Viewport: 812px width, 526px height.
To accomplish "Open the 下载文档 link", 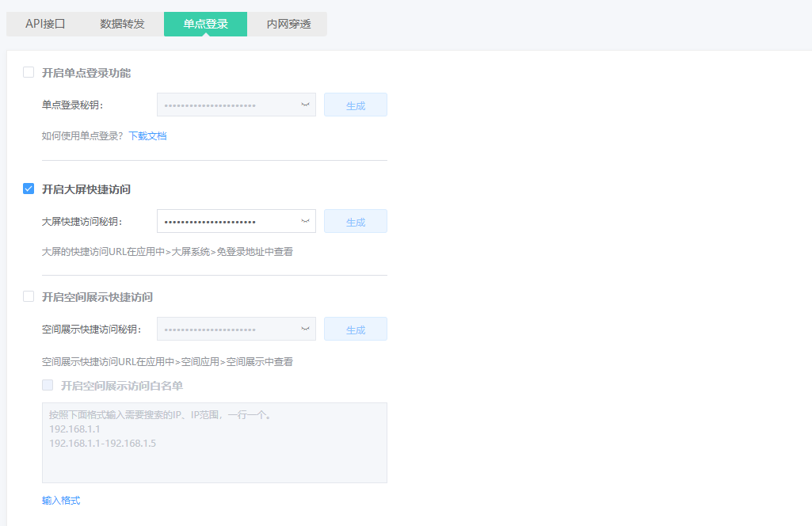I will 147,136.
